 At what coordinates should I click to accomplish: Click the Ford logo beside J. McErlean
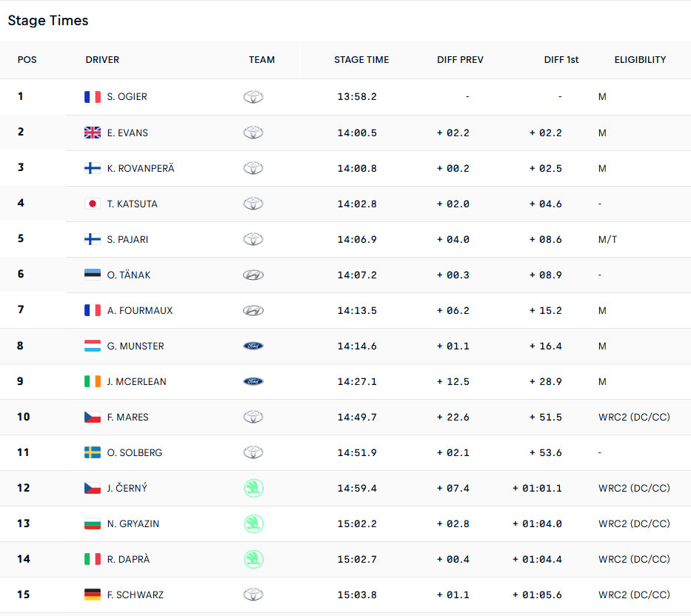(253, 381)
